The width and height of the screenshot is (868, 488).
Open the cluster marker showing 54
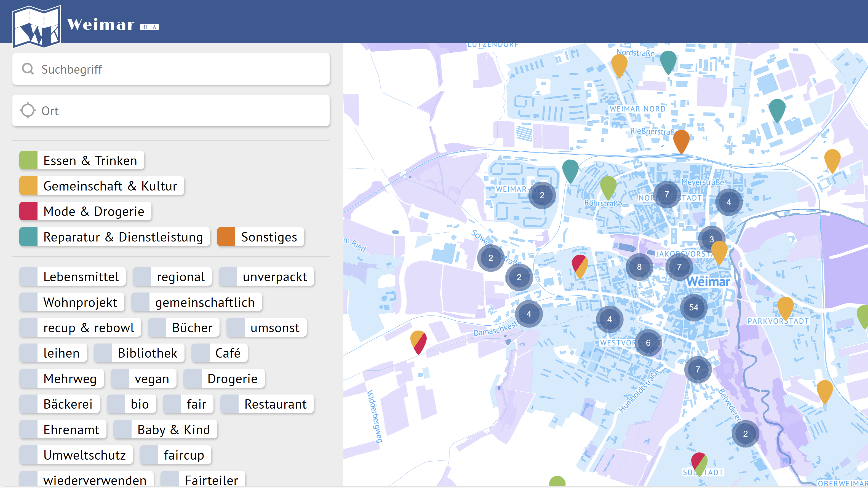(x=693, y=307)
